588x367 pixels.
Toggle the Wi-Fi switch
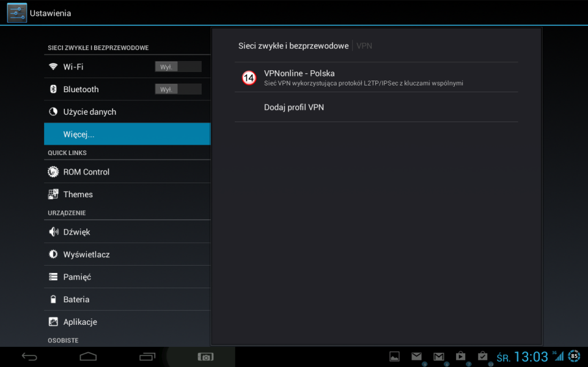(178, 67)
